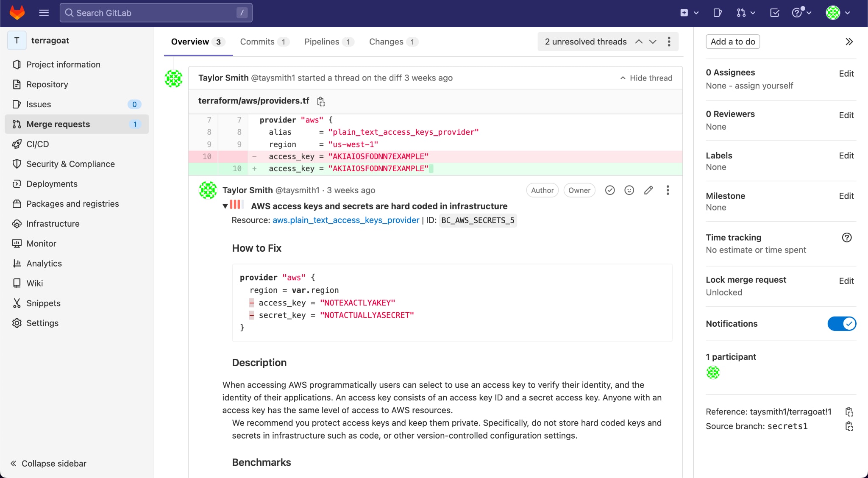
Task: Hide the diff thread using Hide thread
Action: click(645, 78)
